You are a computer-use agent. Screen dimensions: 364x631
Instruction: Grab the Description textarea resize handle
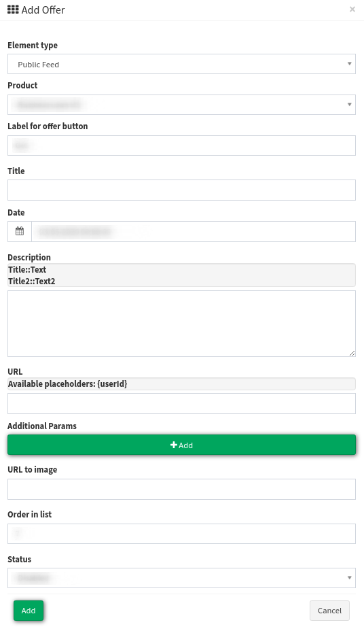click(352, 354)
